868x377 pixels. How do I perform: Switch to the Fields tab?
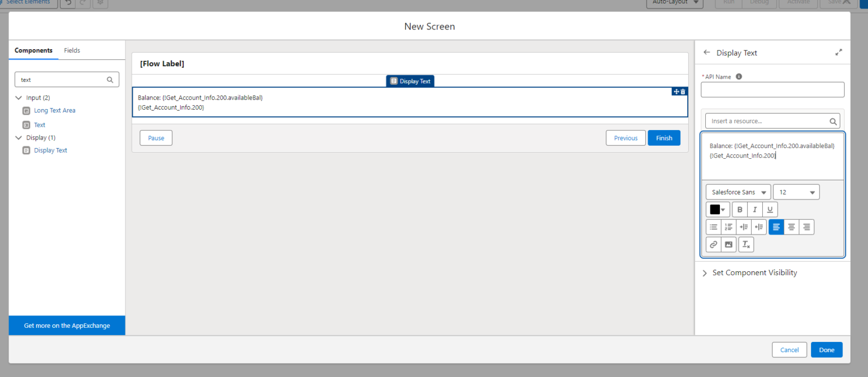(x=72, y=50)
